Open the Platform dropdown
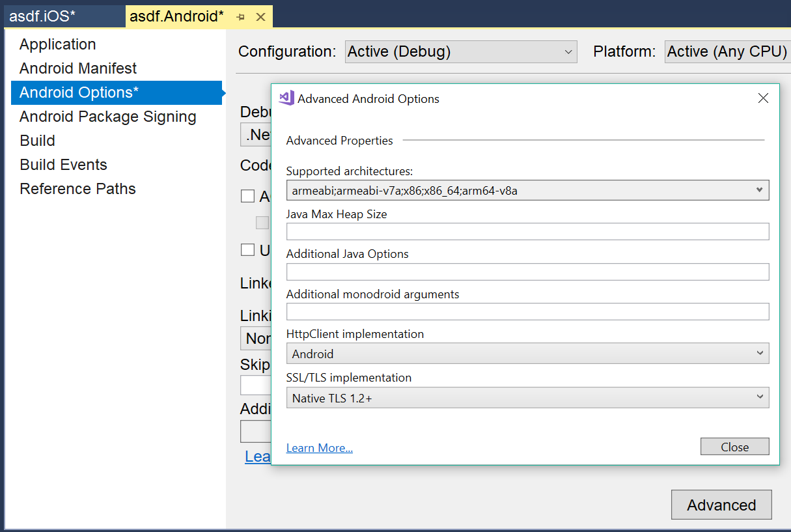Image resolution: width=791 pixels, height=532 pixels. point(727,51)
